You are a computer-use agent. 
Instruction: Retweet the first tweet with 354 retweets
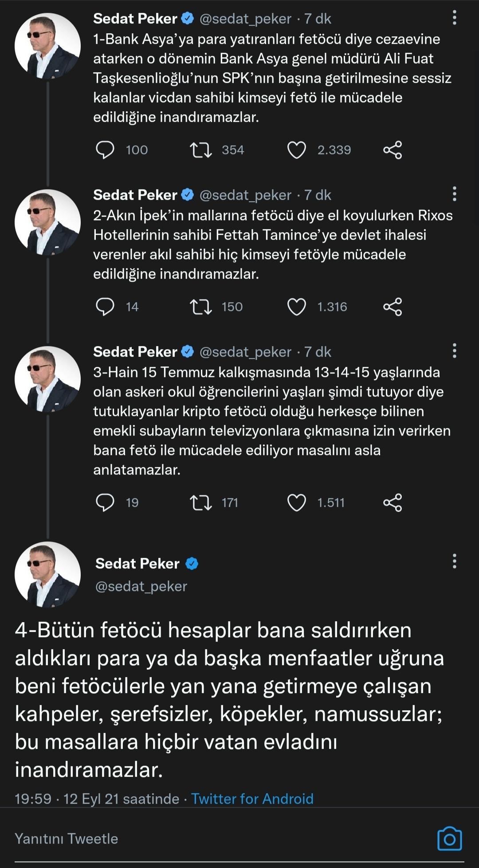click(201, 150)
